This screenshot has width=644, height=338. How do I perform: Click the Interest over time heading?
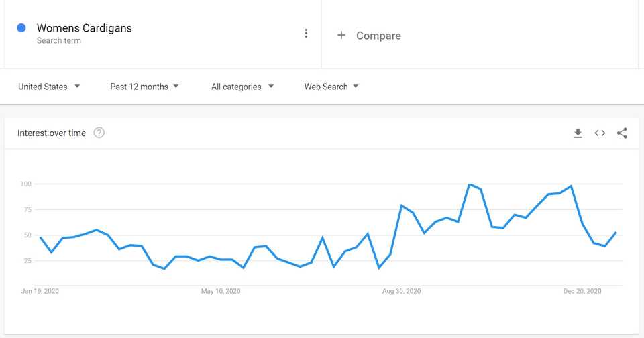[x=52, y=133]
